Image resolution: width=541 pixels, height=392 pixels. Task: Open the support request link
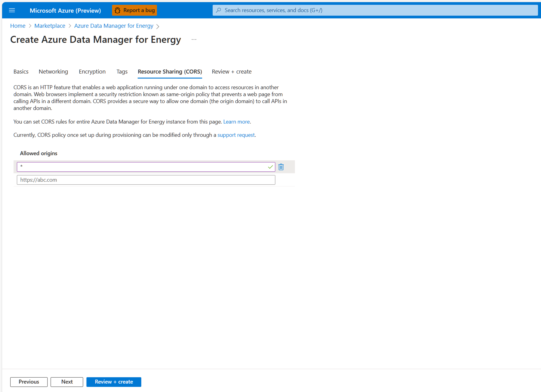click(236, 135)
